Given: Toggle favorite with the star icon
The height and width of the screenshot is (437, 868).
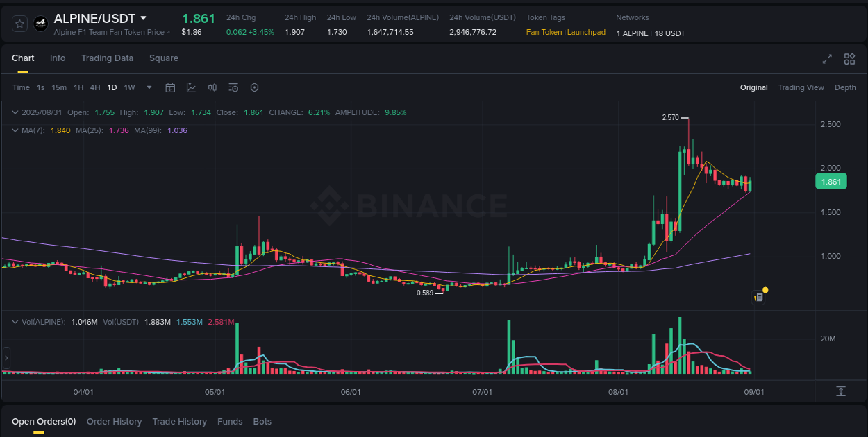Looking at the screenshot, I should (19, 23).
